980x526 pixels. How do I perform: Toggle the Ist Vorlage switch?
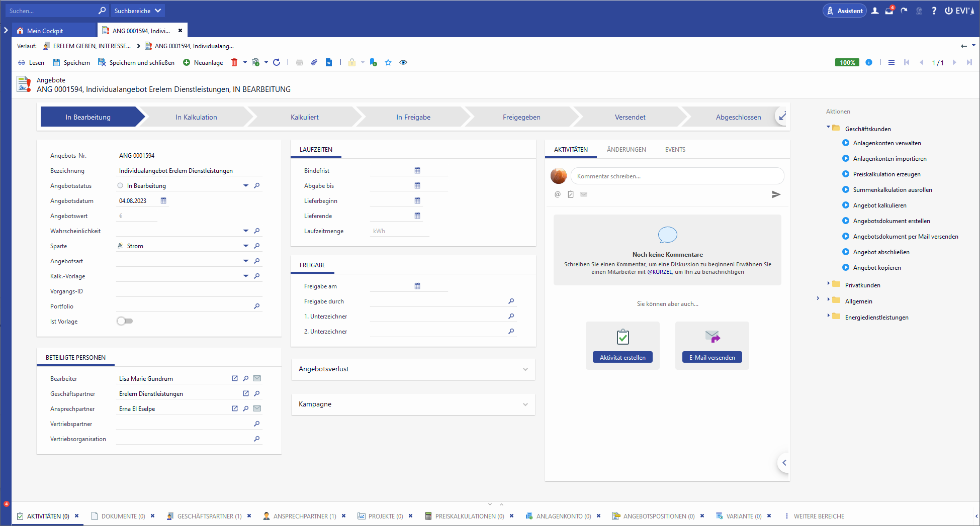pos(125,321)
